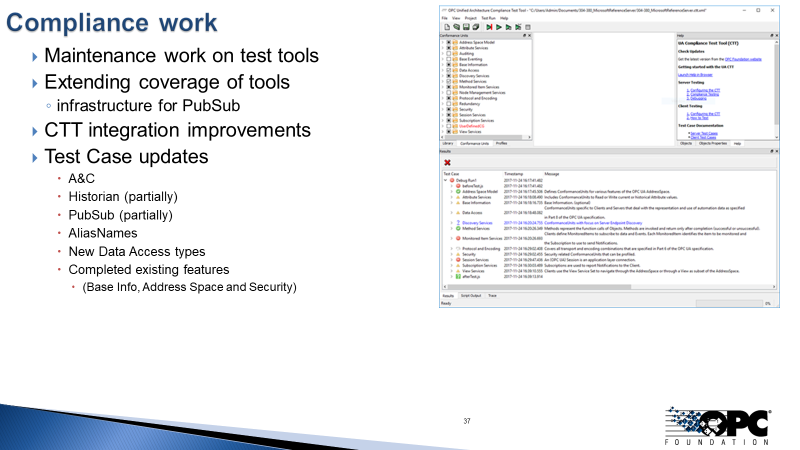Click the red X icon in Results panel
This screenshot has width=800, height=450.
(447, 163)
